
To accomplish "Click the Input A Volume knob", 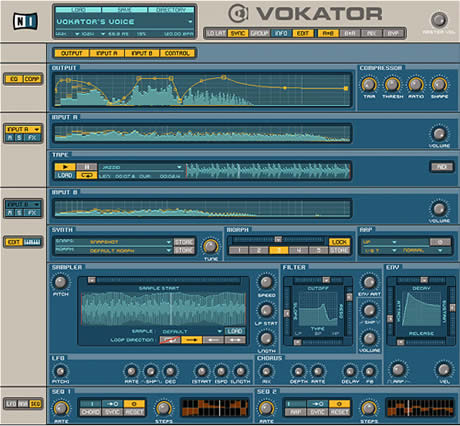I will coord(439,134).
